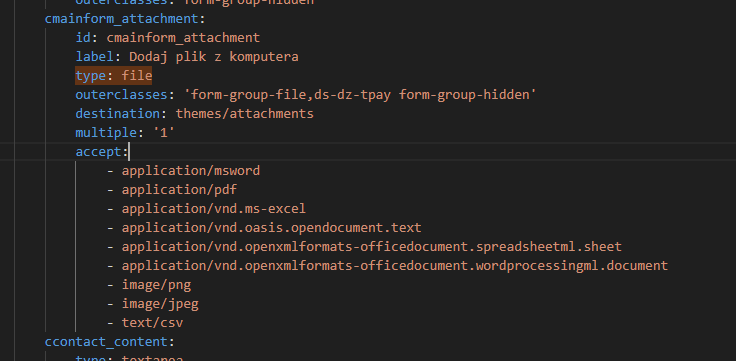Click the 'application/pdf' entry
Screen dimensions: 736x361
(179, 190)
